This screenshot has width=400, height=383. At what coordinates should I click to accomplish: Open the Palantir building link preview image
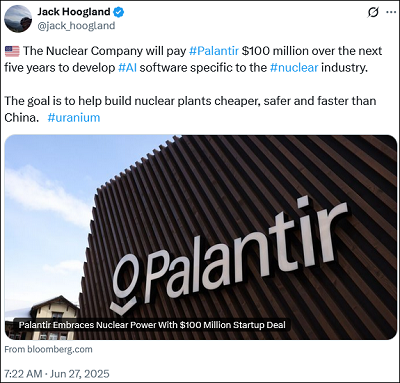click(201, 237)
